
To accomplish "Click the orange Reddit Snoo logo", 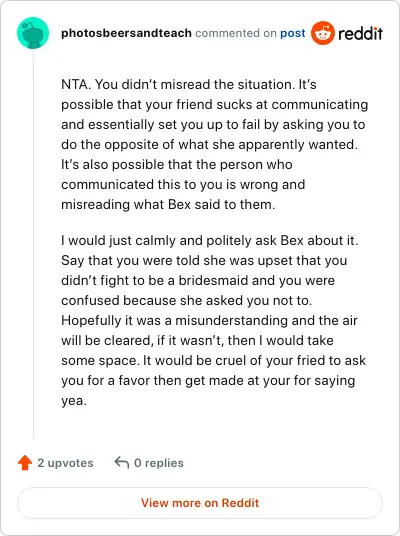I will coord(323,33).
